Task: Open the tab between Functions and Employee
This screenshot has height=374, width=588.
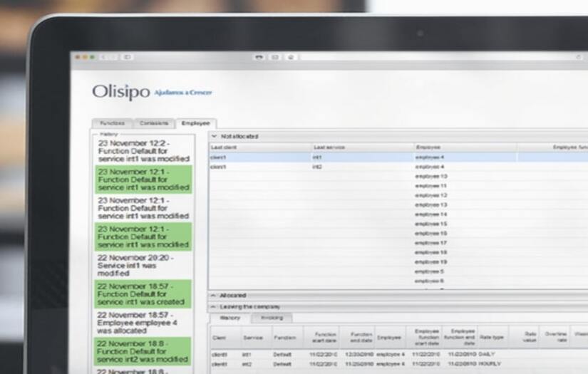Action: [154, 123]
